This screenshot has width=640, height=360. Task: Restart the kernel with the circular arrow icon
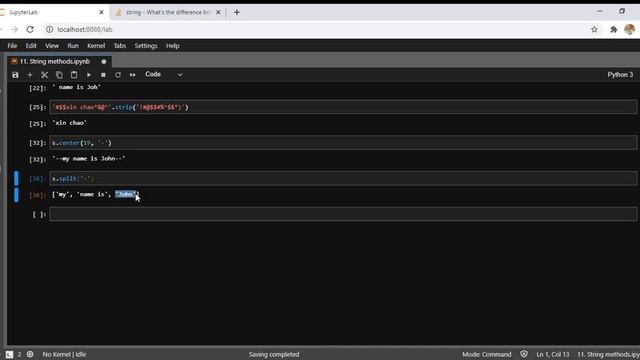[x=118, y=75]
